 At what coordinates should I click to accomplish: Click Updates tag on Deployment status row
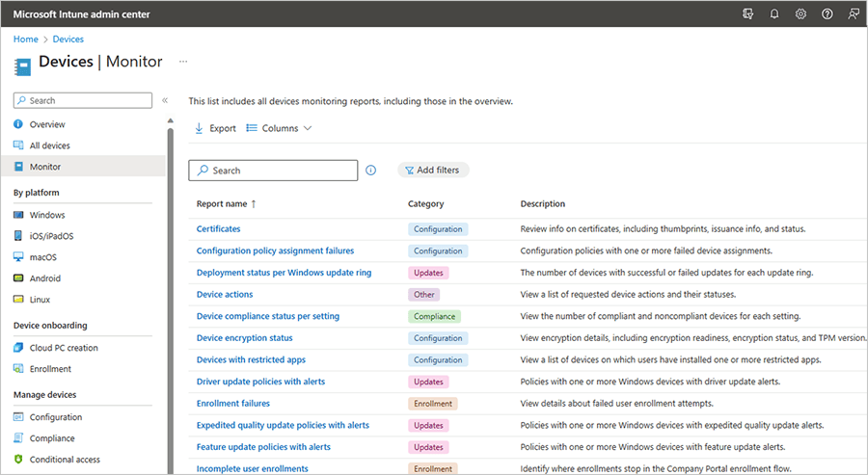428,273
